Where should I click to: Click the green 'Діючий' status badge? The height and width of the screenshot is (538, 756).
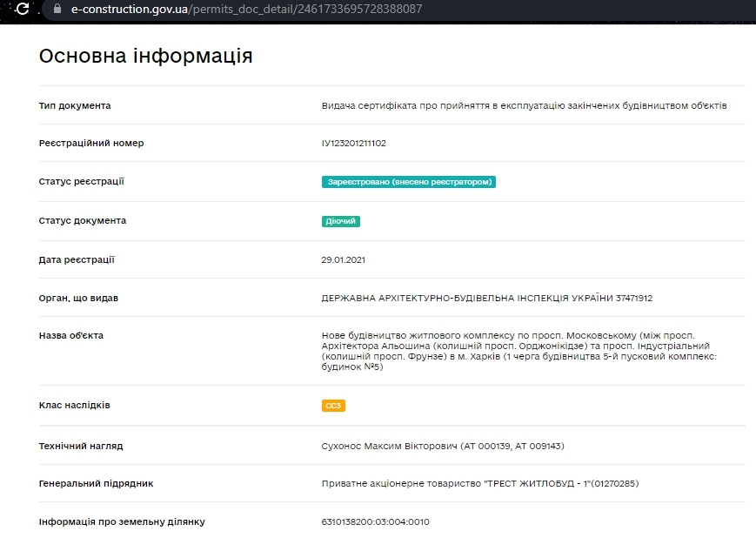341,221
